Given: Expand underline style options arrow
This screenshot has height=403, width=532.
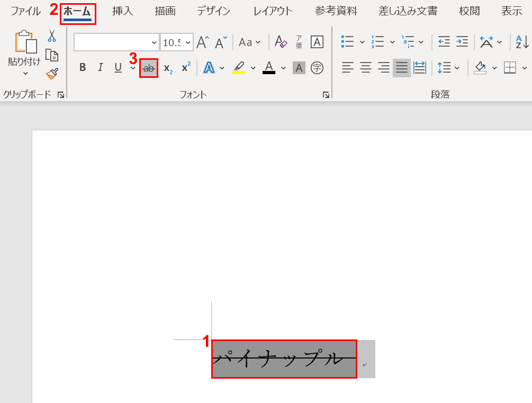Looking at the screenshot, I should click(x=133, y=68).
